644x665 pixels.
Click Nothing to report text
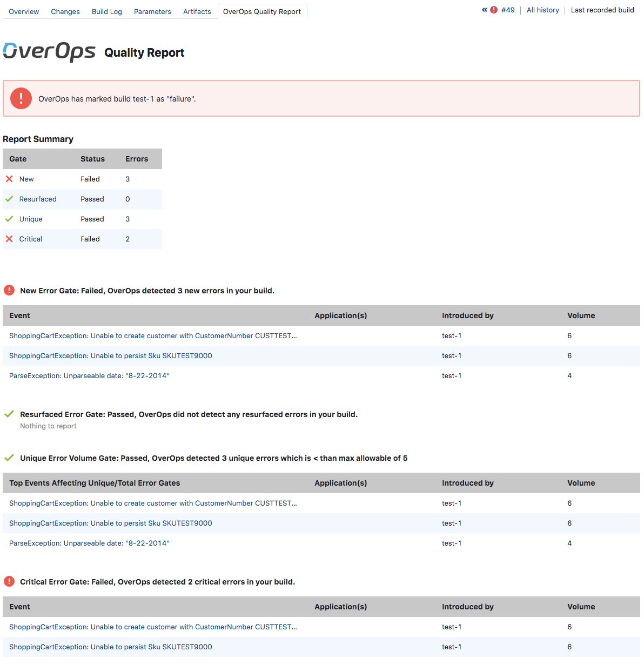[48, 426]
